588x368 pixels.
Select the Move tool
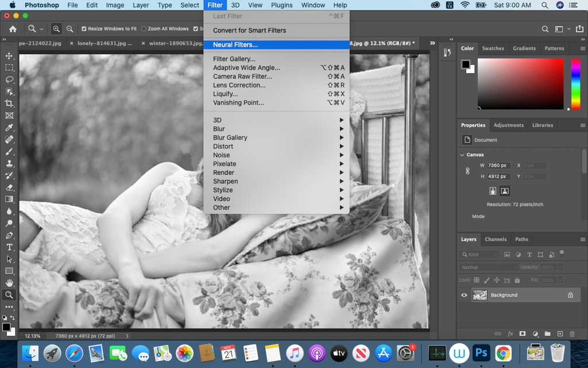point(9,56)
